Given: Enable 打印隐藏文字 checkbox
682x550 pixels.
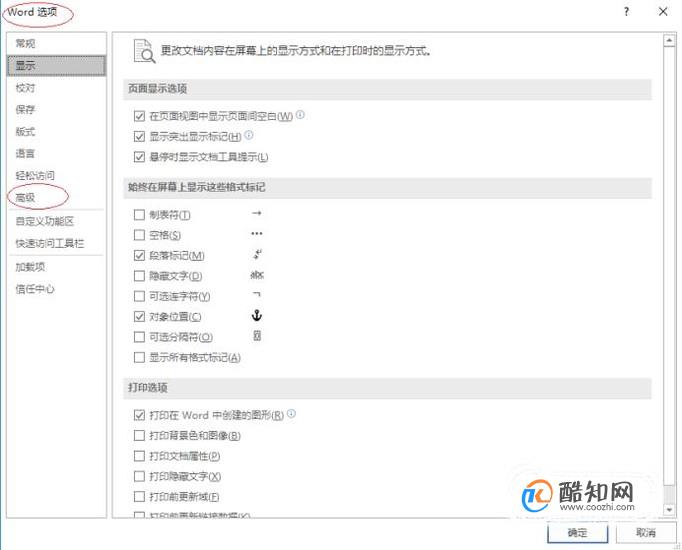Looking at the screenshot, I should point(139,477).
